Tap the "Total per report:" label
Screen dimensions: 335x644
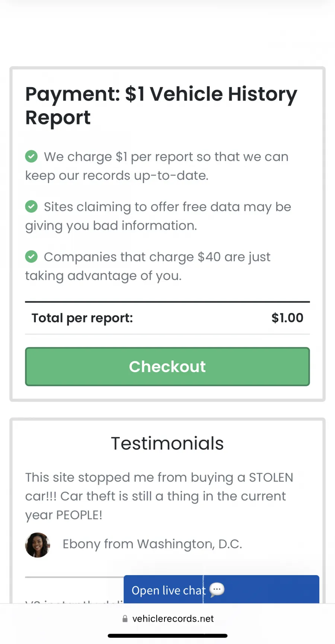(82, 318)
